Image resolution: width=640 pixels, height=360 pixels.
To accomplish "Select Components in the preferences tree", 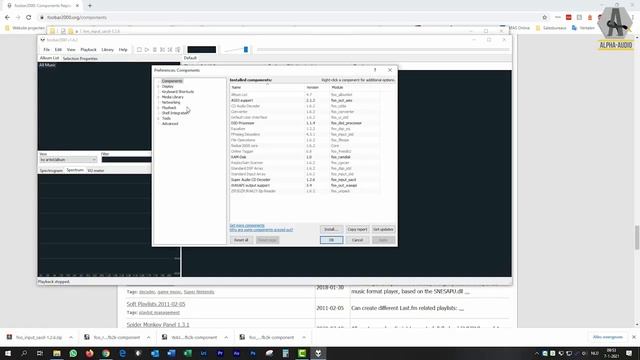I will [172, 81].
